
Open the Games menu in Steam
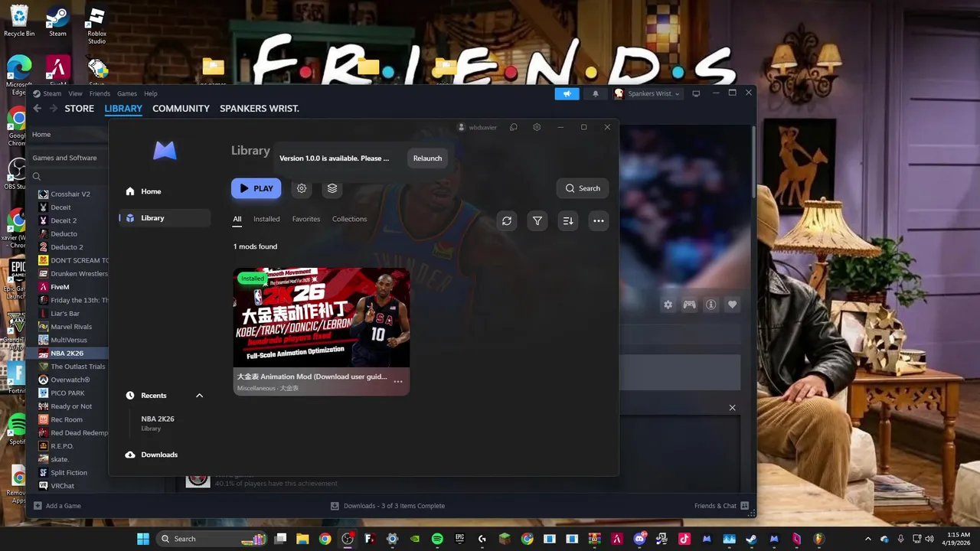[x=127, y=93]
